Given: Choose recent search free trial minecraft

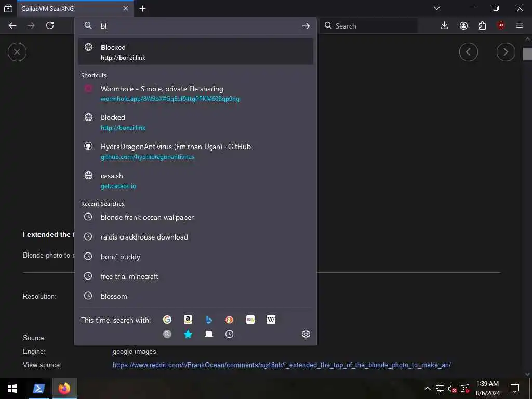Looking at the screenshot, I should 195,276.
